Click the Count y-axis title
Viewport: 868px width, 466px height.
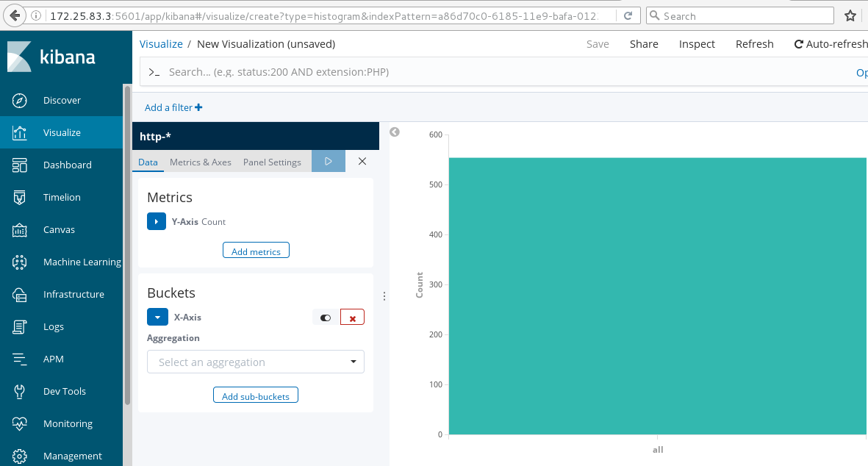(419, 284)
